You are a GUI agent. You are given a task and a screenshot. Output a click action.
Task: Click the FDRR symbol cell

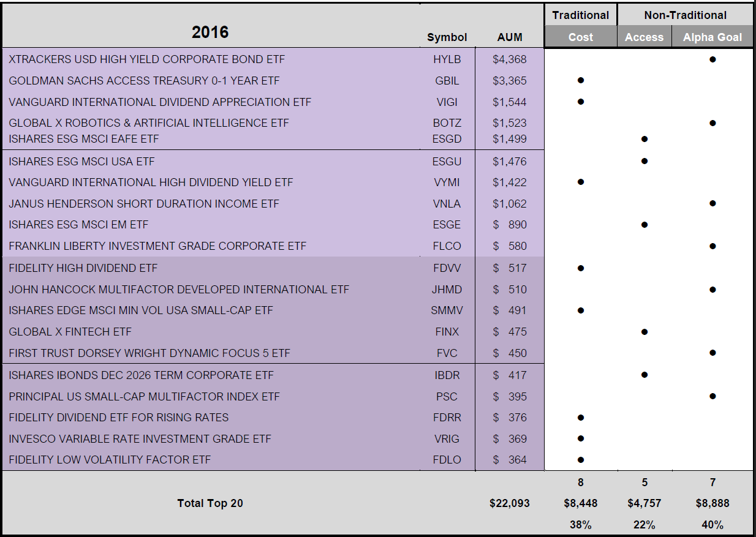tap(447, 418)
